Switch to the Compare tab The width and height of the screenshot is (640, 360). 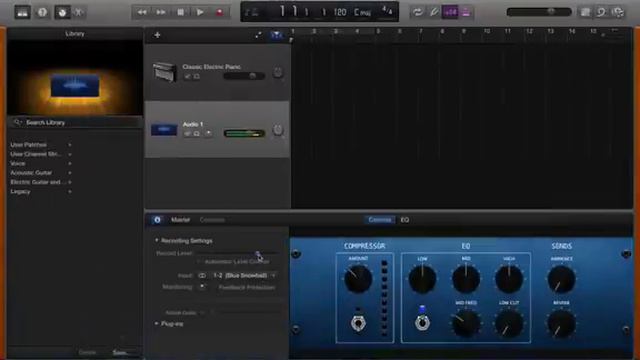(x=212, y=220)
